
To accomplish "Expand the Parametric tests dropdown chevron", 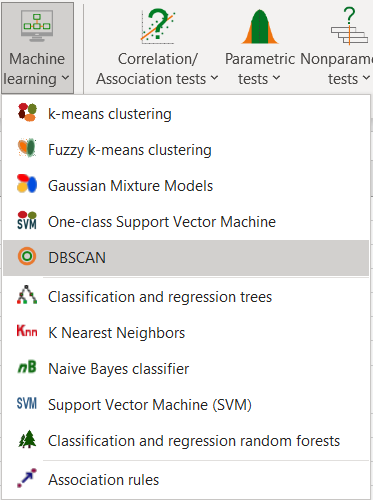I will tap(276, 79).
